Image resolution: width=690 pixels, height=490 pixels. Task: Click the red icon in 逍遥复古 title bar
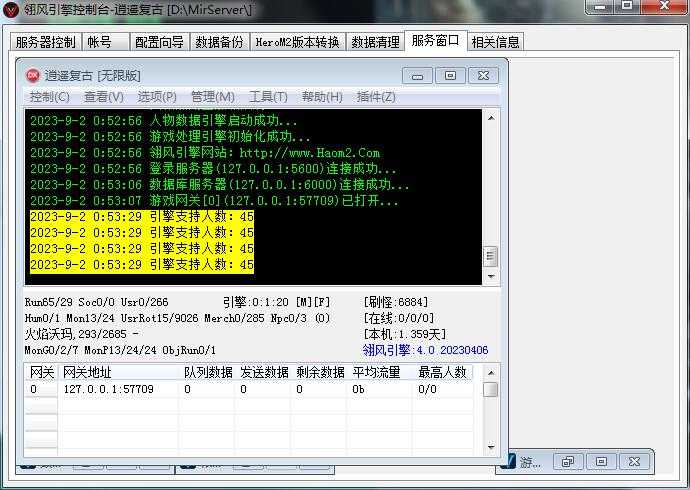click(x=31, y=76)
